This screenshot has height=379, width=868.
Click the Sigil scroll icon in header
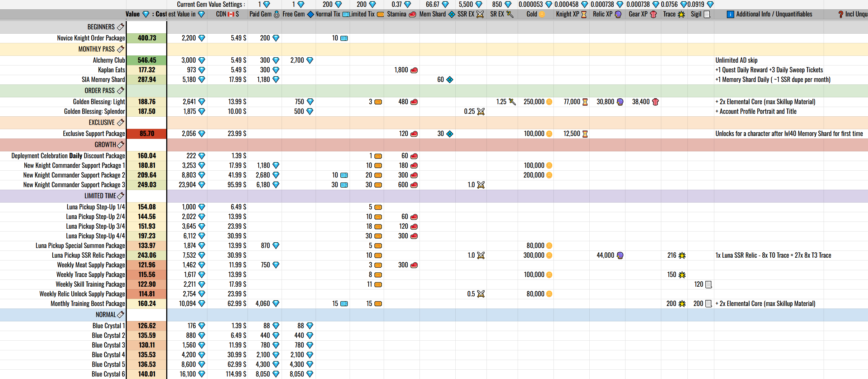707,14
